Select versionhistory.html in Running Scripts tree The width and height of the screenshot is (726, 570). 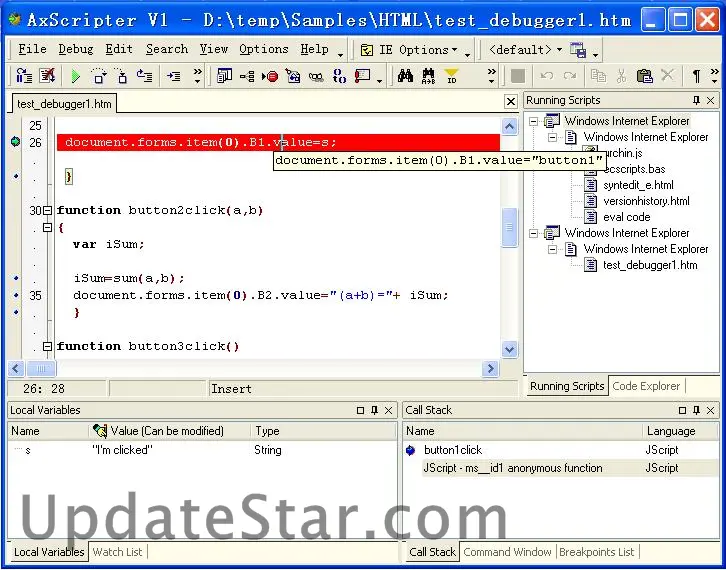(x=646, y=201)
